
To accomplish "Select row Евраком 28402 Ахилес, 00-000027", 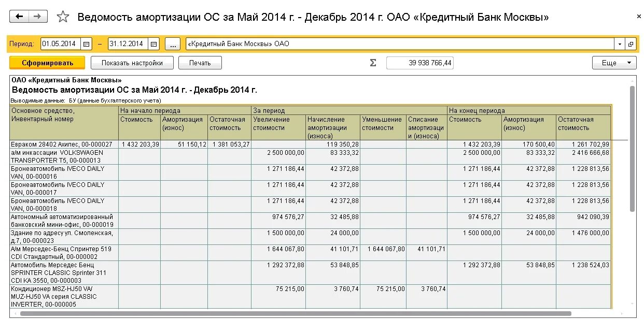I will tap(310, 144).
